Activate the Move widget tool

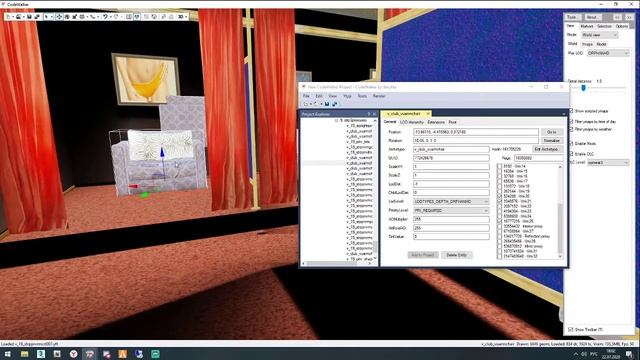59,17
